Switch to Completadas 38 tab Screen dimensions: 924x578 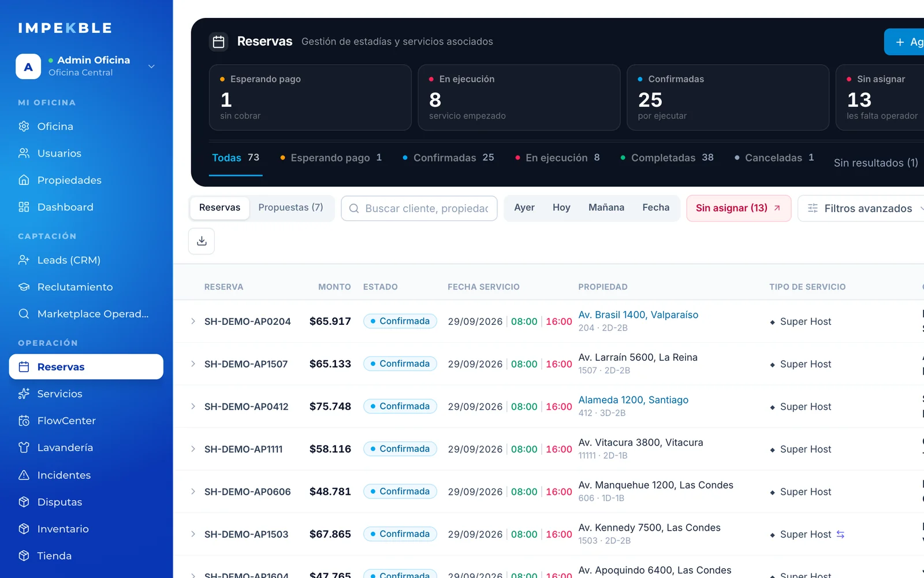667,158
